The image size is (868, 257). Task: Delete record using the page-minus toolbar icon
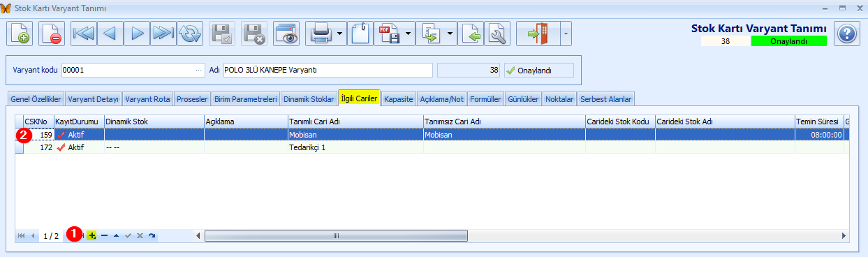click(52, 34)
